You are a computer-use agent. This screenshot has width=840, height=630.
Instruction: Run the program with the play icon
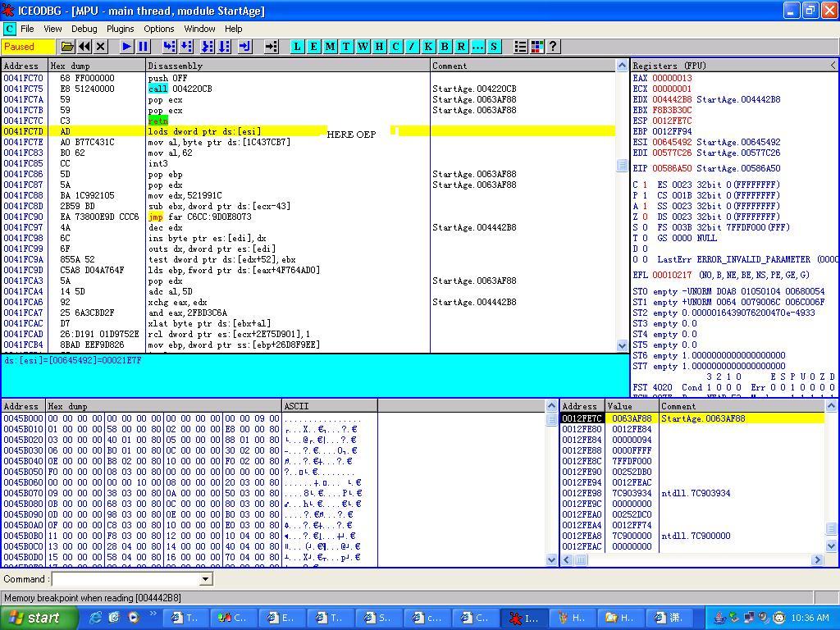coord(126,47)
